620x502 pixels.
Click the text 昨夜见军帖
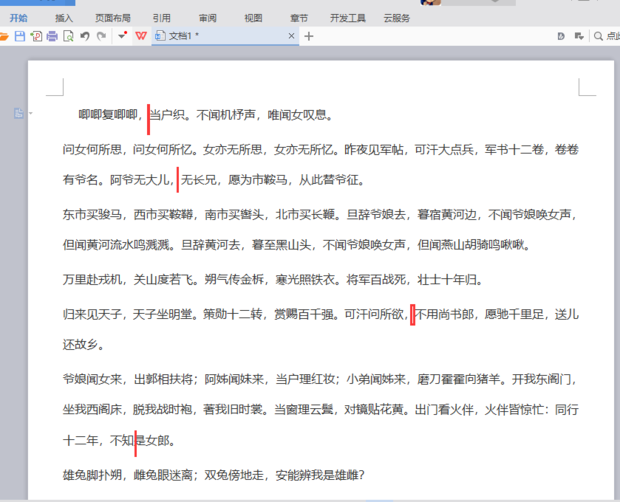pos(374,149)
